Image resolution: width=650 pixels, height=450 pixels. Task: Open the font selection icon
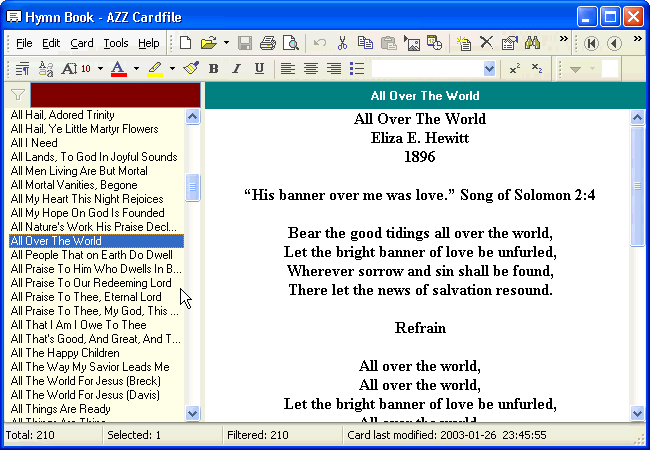pos(46,68)
